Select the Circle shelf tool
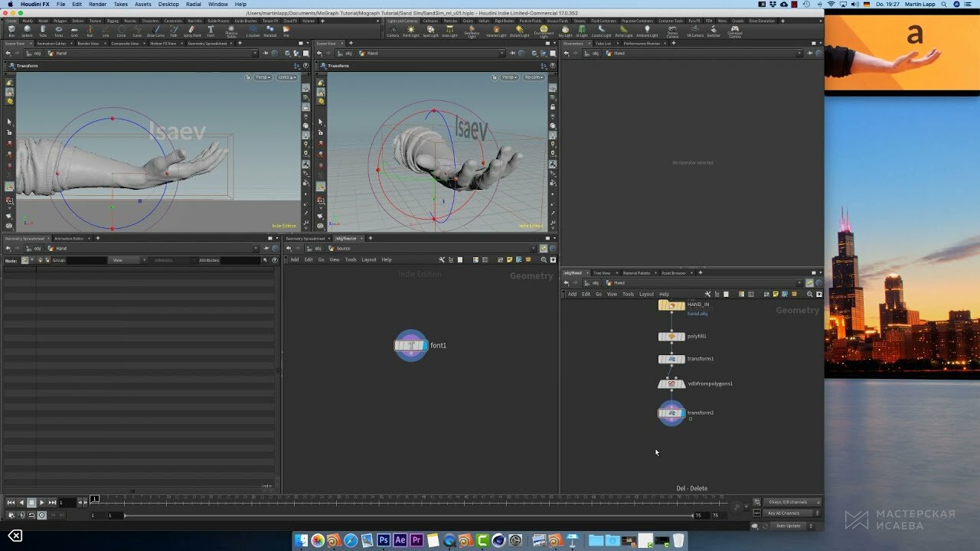Screen dimensions: 980x551 click(x=121, y=30)
